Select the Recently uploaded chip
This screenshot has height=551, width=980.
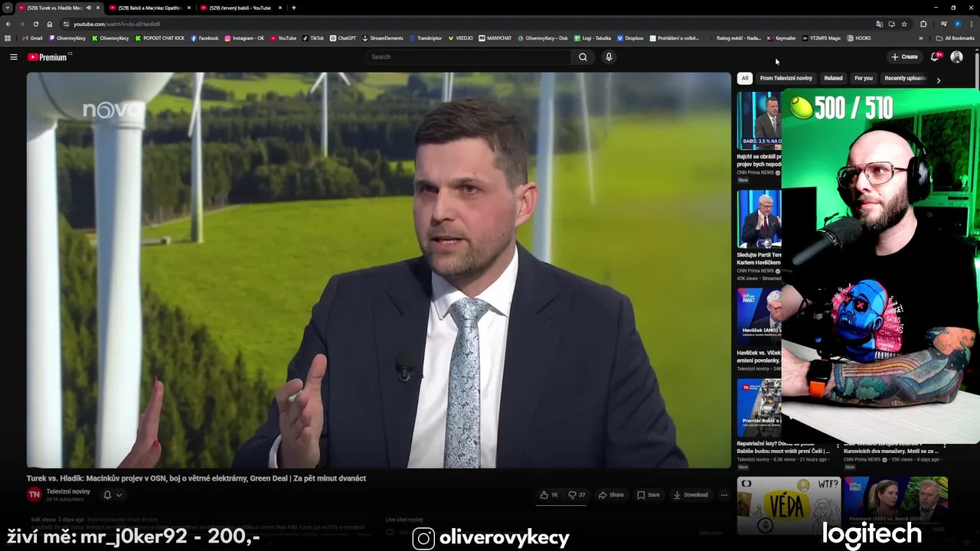(905, 78)
